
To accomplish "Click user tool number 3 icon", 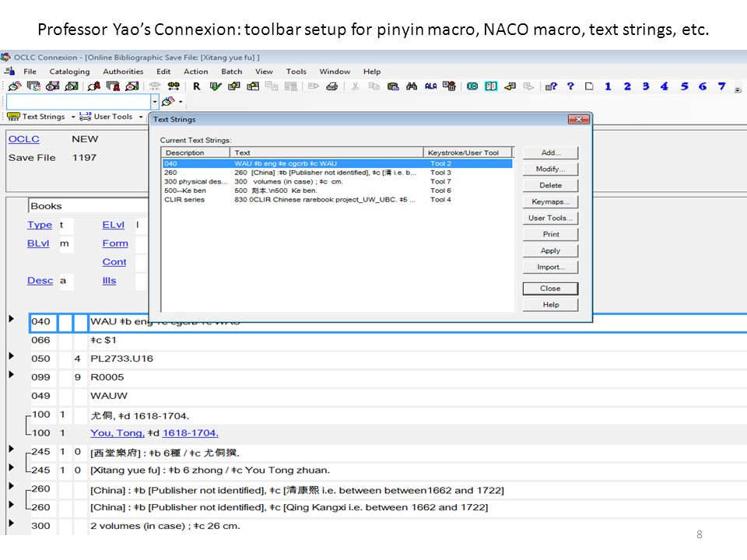I will click(x=646, y=86).
